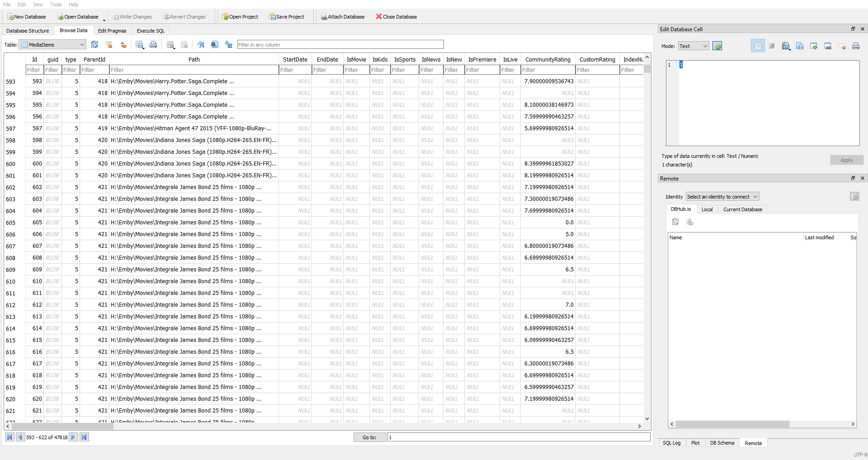This screenshot has width=868, height=460.
Task: Click the clear all filters funnel icon
Action: click(x=109, y=44)
